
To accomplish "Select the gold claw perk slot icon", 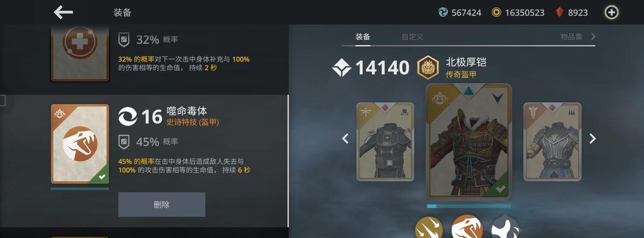I will tap(429, 228).
